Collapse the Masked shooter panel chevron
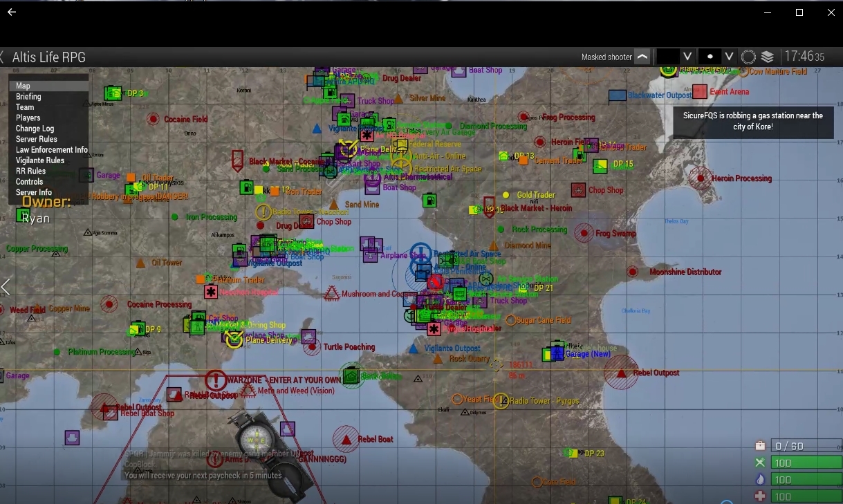Image resolution: width=843 pixels, height=504 pixels. [x=642, y=57]
